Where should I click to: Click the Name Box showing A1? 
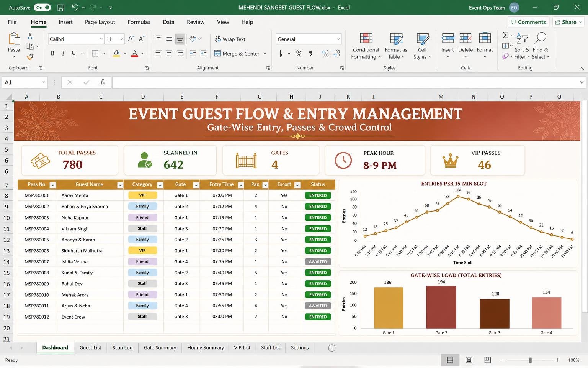coord(21,82)
